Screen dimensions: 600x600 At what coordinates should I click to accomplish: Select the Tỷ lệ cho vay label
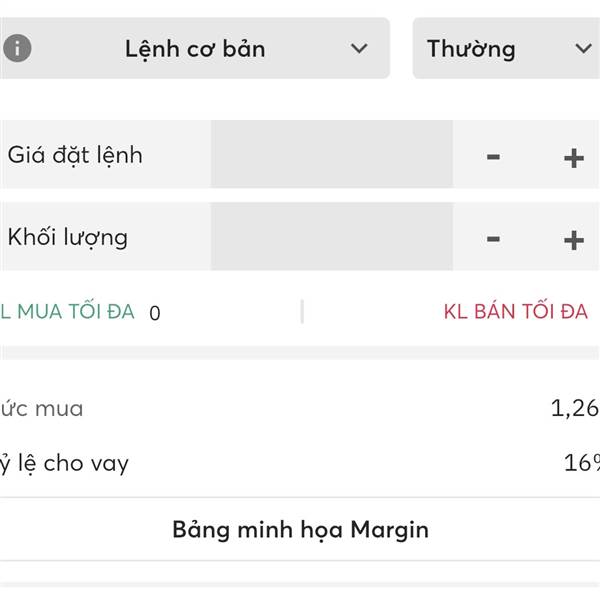64,463
